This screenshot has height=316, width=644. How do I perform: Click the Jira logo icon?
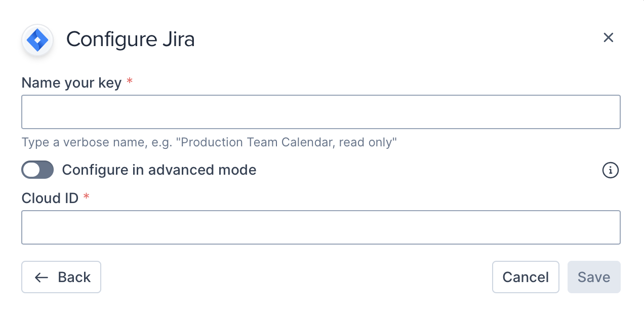[x=37, y=40]
